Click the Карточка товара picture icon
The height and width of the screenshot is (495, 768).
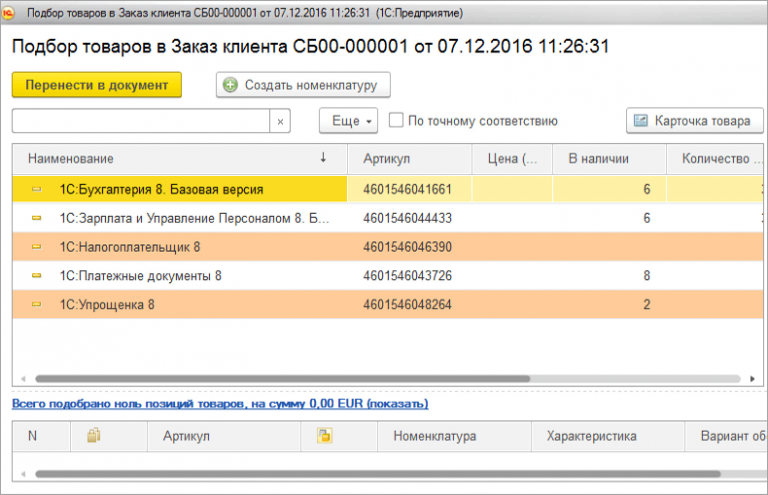(x=640, y=121)
